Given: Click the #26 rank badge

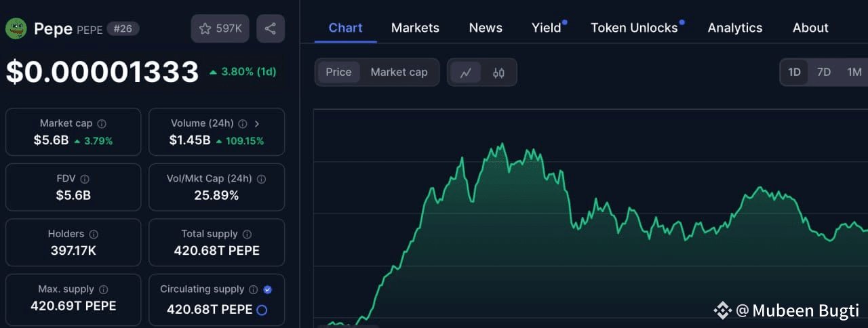Looking at the screenshot, I should click(x=123, y=29).
